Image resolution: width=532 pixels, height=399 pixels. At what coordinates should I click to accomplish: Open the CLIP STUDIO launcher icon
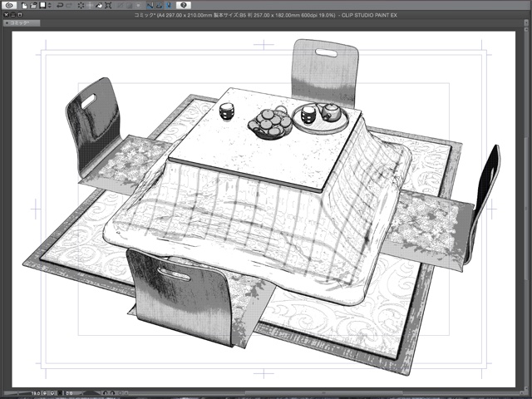coord(9,5)
